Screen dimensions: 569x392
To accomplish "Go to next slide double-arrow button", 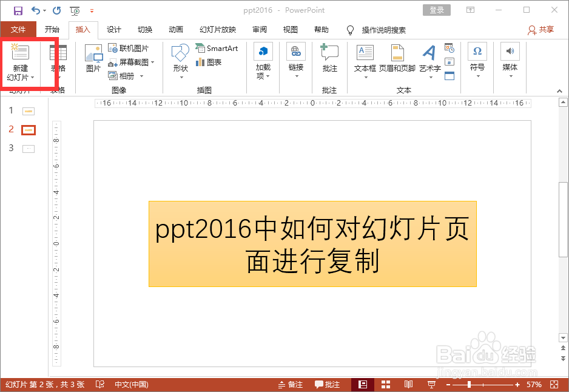I will pos(563,358).
